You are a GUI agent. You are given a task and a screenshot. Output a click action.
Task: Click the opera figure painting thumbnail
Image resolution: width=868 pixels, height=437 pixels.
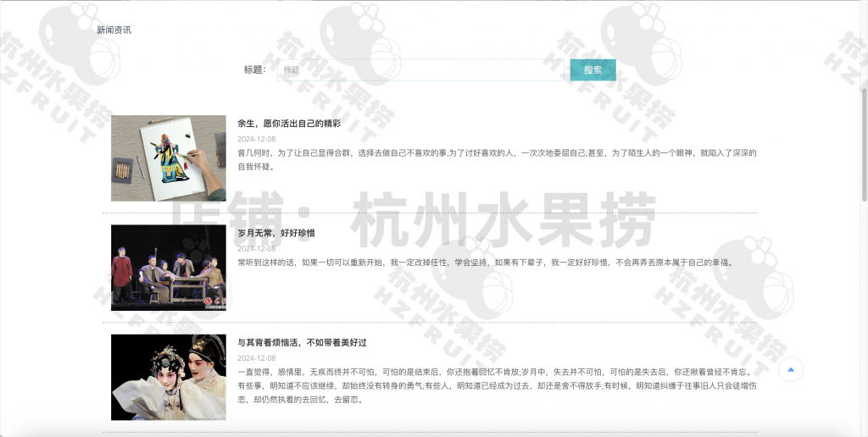(x=169, y=158)
